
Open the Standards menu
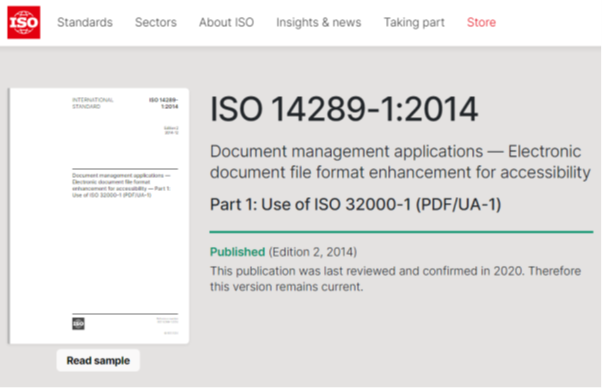[x=85, y=22]
